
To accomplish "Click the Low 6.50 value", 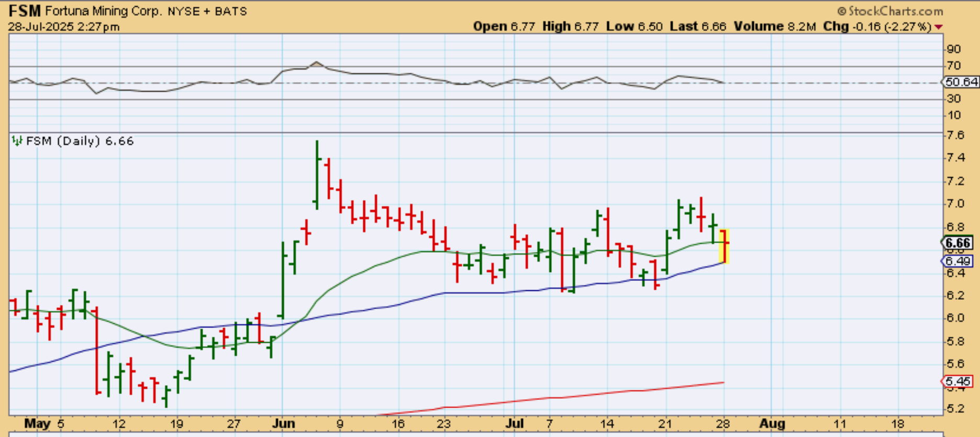I will tap(634, 26).
